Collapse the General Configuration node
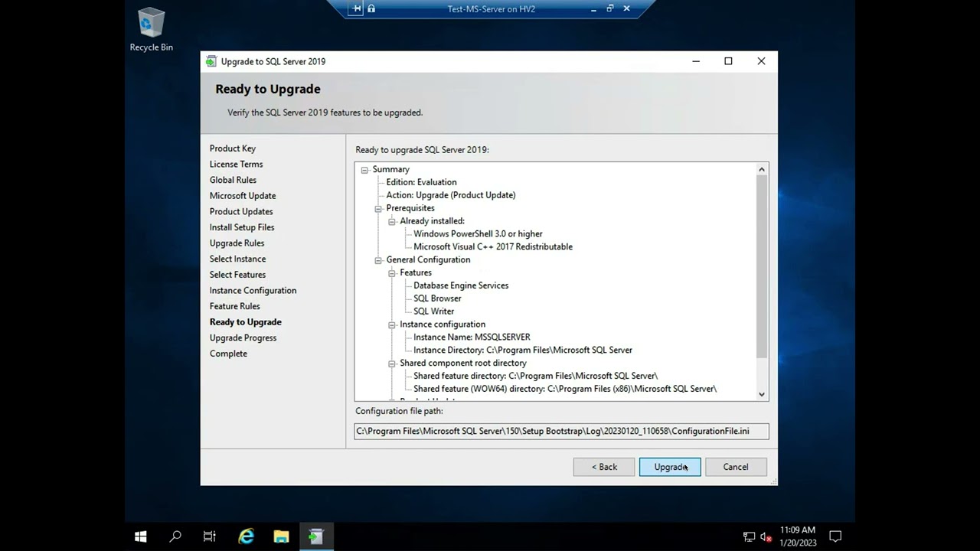Image resolution: width=980 pixels, height=551 pixels. pos(378,259)
